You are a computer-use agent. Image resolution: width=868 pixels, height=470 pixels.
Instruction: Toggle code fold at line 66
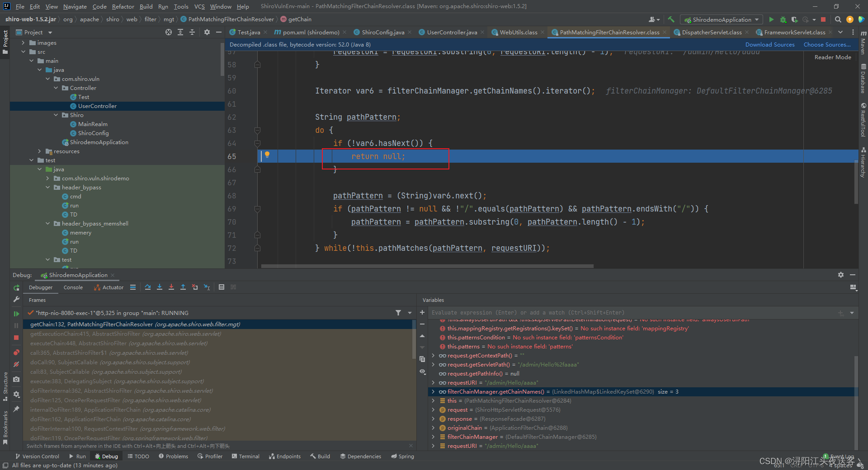point(257,169)
